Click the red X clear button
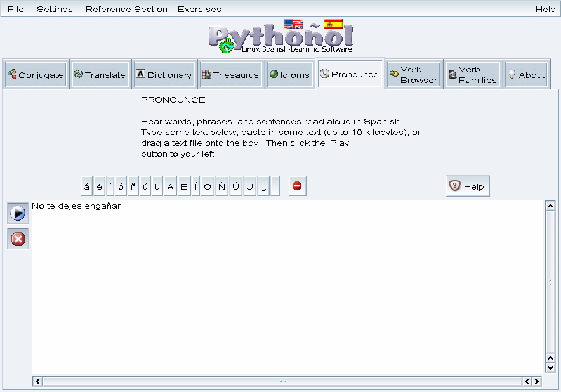Image resolution: width=561 pixels, height=392 pixels. (18, 238)
